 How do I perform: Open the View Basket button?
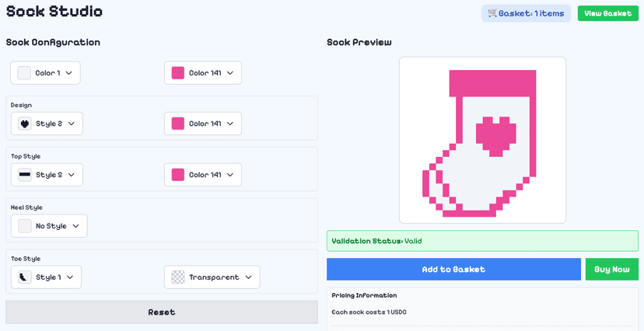coord(607,13)
